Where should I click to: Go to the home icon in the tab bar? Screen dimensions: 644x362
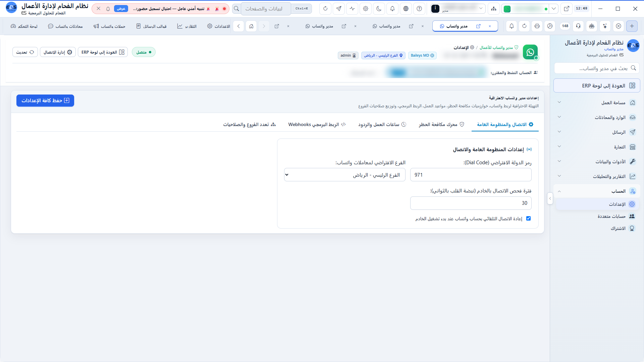click(251, 26)
